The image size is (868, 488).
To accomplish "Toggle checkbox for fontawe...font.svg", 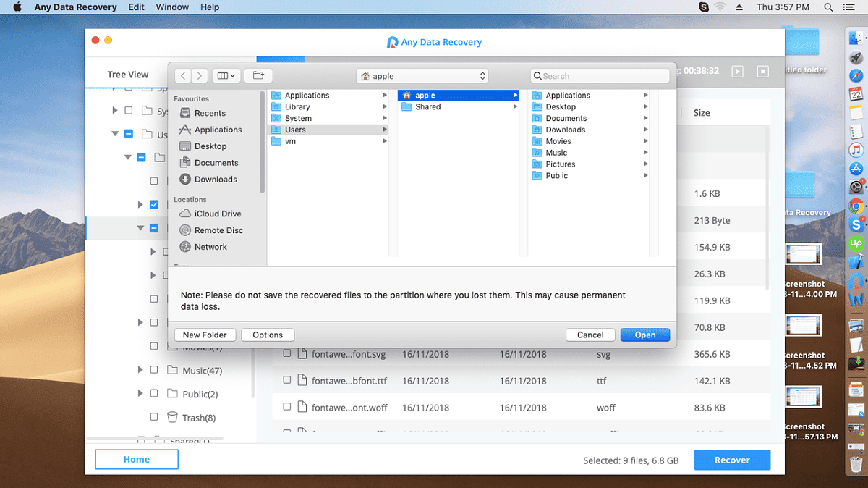I will click(x=287, y=353).
